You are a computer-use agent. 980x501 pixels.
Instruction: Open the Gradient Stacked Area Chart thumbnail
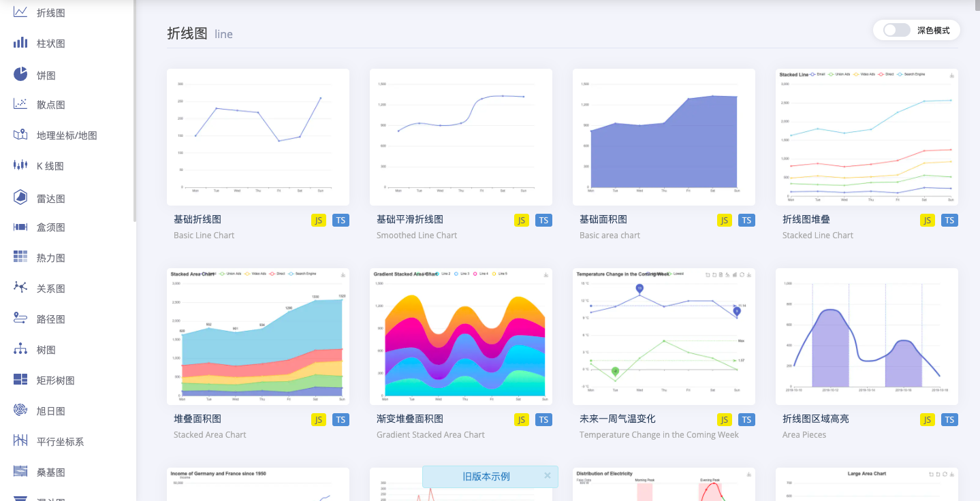coord(461,336)
